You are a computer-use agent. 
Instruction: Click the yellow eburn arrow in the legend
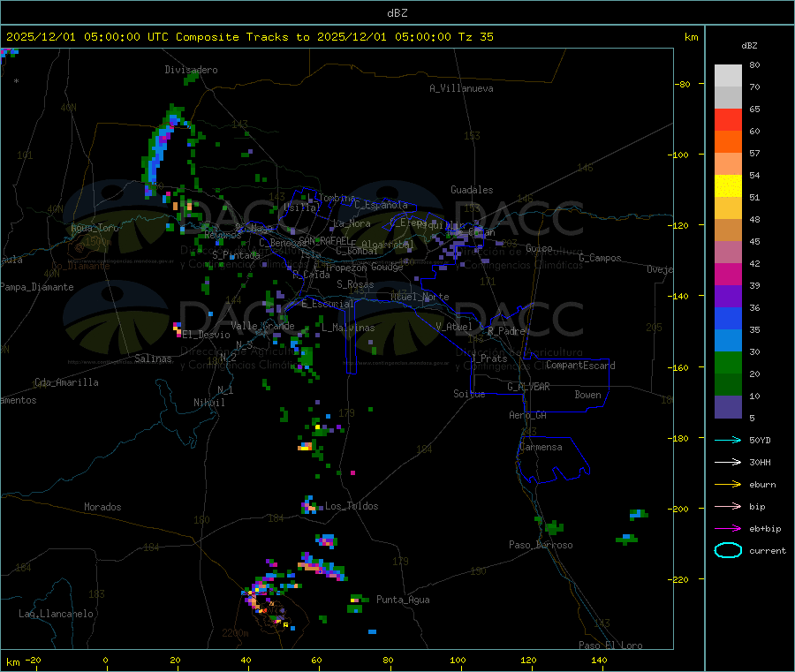coord(728,485)
